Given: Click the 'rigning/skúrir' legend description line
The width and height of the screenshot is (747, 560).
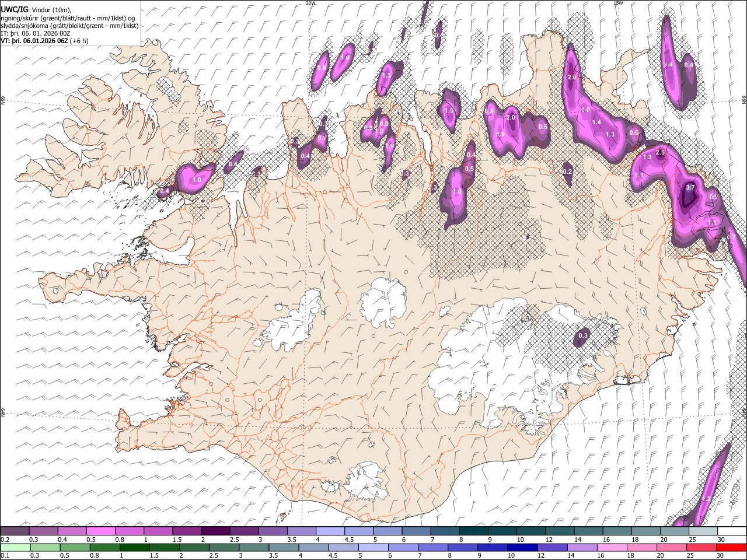Looking at the screenshot, I should [69, 17].
